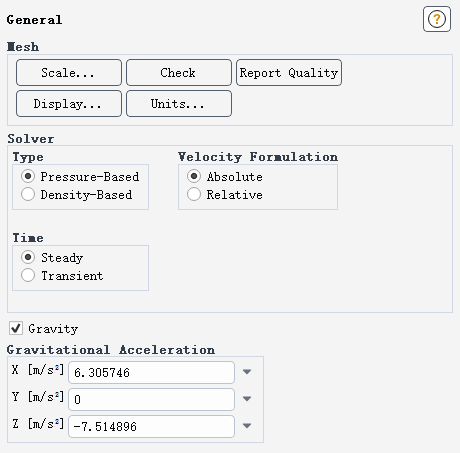The image size is (460, 453).
Task: Expand the Y gravity dropdown arrow
Action: click(247, 399)
